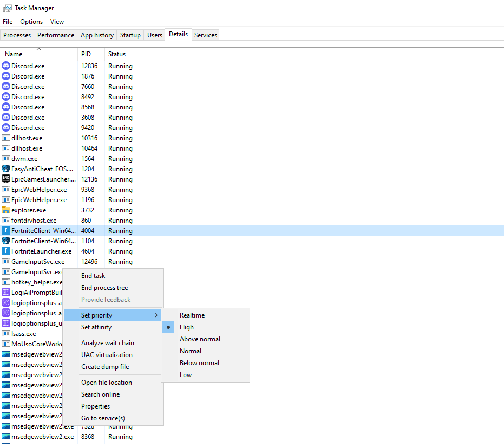Click PID value 12136
This screenshot has height=447, width=504.
coord(89,179)
